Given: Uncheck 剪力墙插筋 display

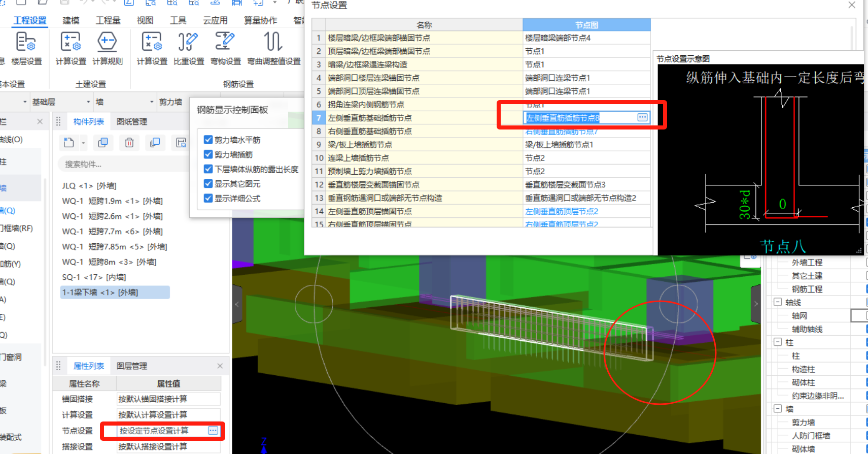Looking at the screenshot, I should 208,154.
